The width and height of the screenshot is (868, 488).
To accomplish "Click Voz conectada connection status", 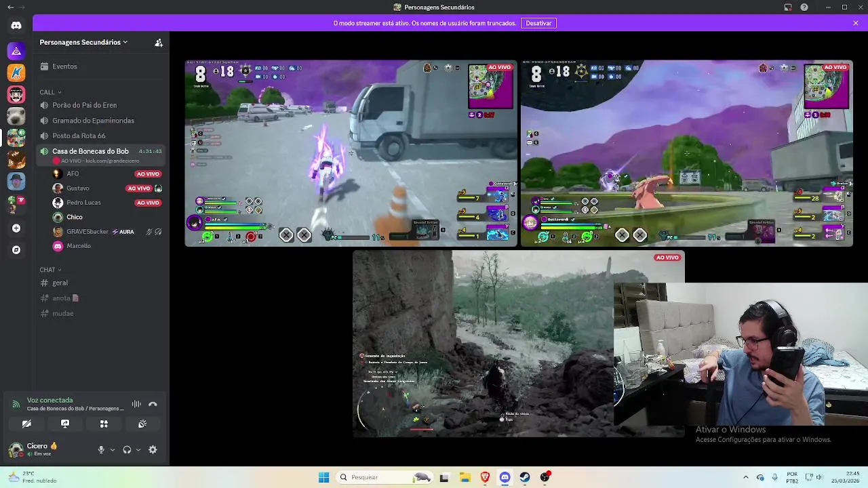I will pyautogui.click(x=50, y=400).
